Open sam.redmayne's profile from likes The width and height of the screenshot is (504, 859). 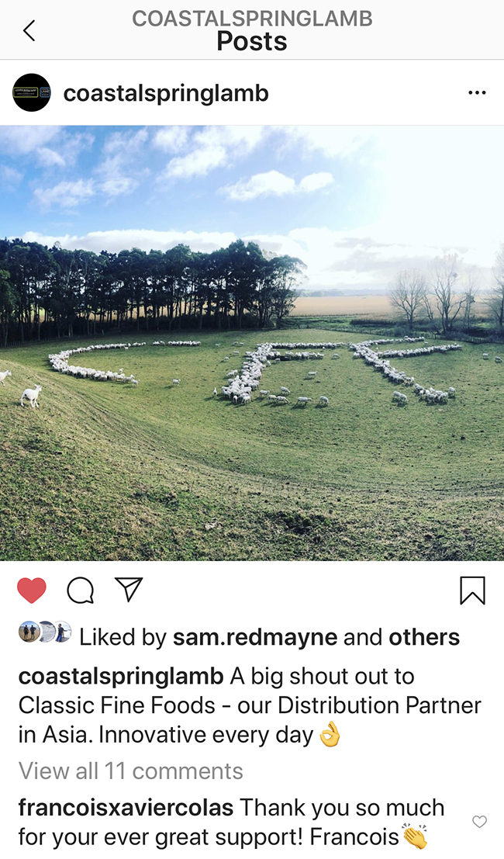point(255,637)
